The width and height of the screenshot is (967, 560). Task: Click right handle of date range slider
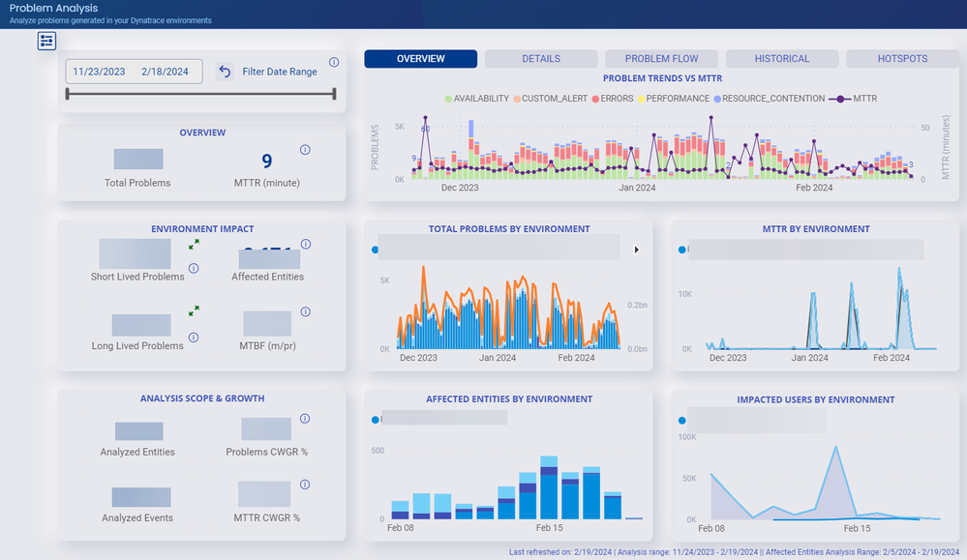click(334, 94)
